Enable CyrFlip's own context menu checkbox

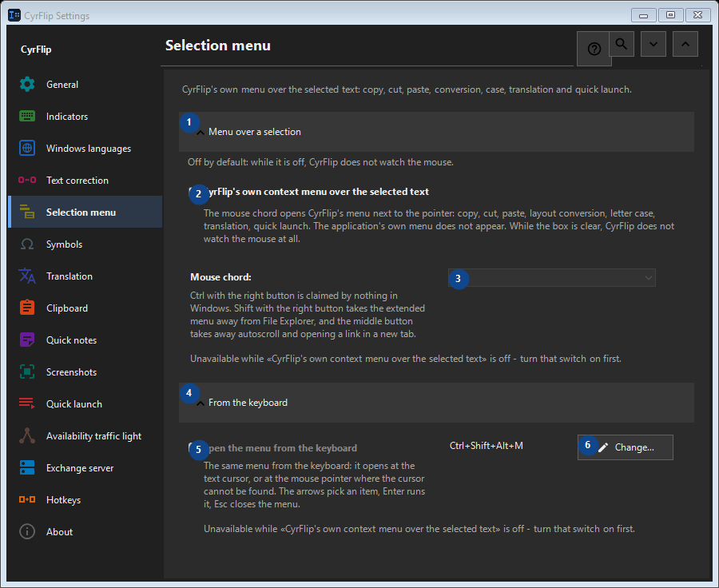193,192
